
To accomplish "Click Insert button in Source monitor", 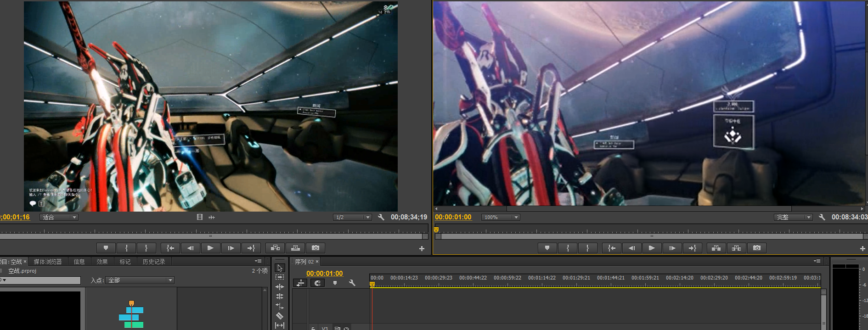I will (275, 248).
